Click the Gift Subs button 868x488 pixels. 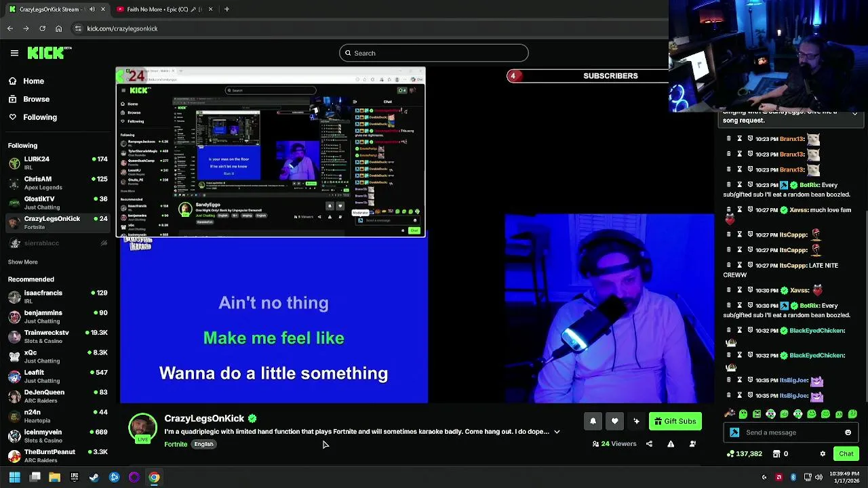point(675,421)
